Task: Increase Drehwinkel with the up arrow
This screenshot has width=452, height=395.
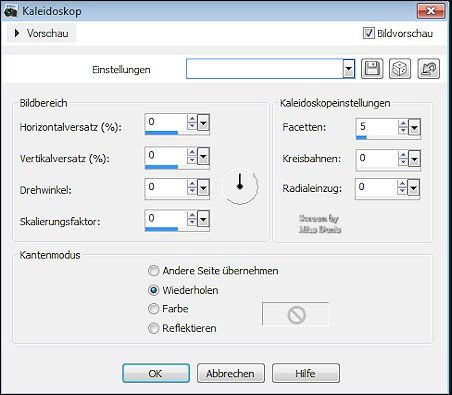Action: 192,184
